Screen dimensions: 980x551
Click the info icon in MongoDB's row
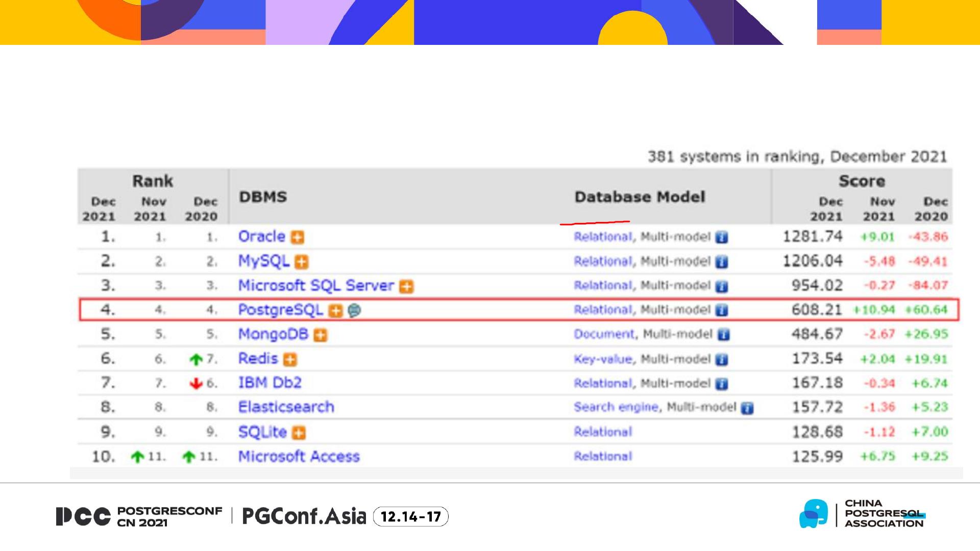coord(724,335)
